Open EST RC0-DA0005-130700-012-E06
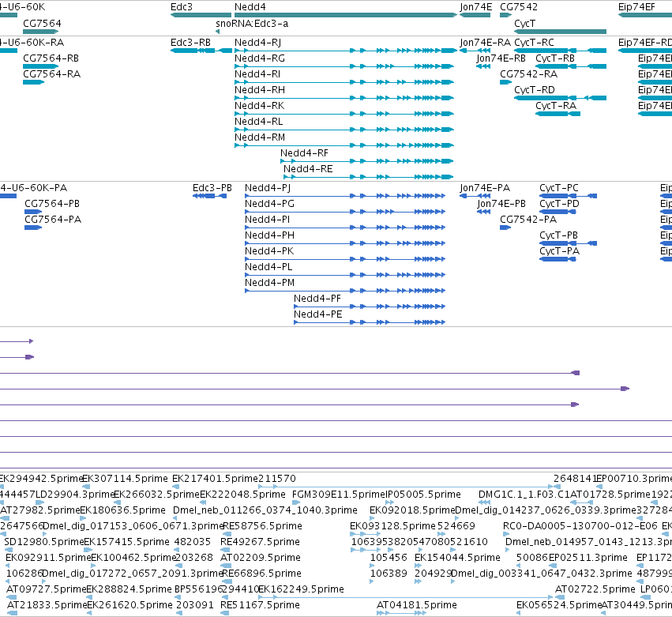The height and width of the screenshot is (617, 672). tap(580, 526)
